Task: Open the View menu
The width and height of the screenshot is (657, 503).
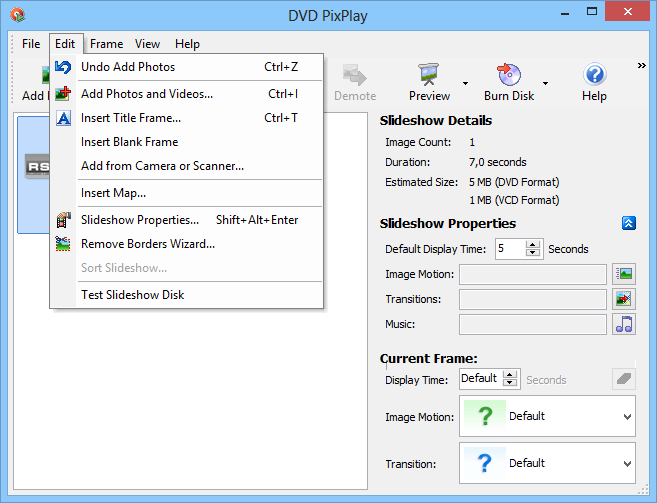Action: [147, 44]
